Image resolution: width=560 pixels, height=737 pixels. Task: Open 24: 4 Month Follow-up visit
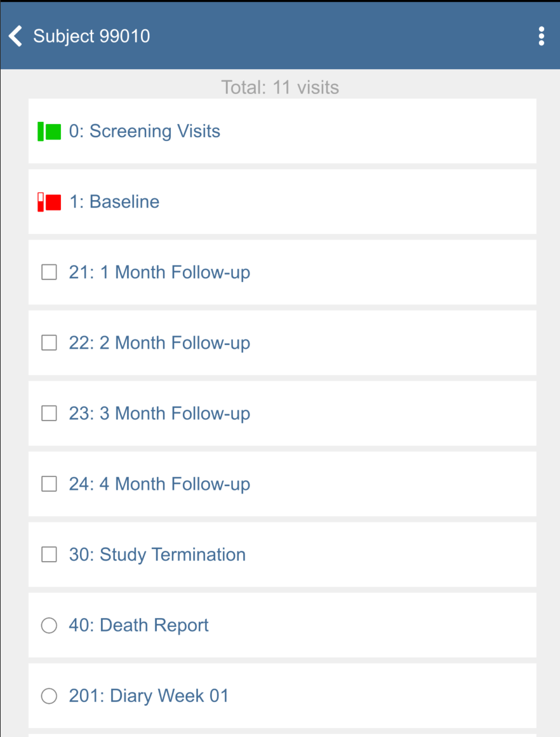159,484
